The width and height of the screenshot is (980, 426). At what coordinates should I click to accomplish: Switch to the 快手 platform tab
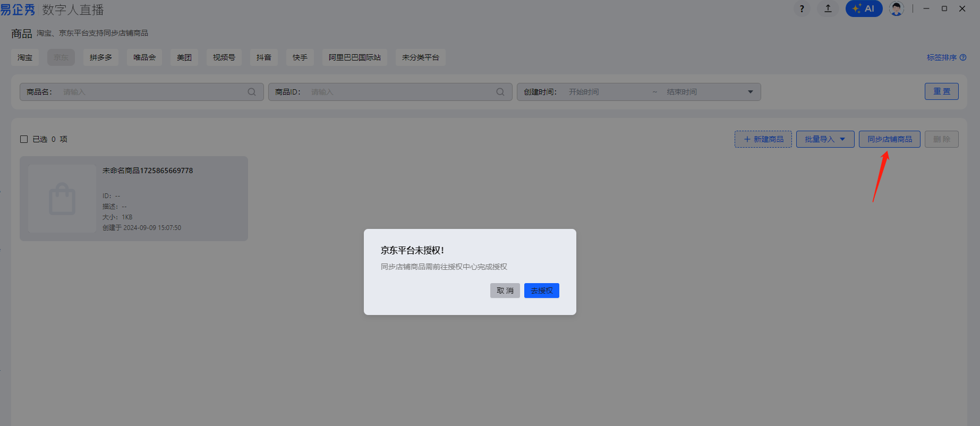pyautogui.click(x=300, y=57)
